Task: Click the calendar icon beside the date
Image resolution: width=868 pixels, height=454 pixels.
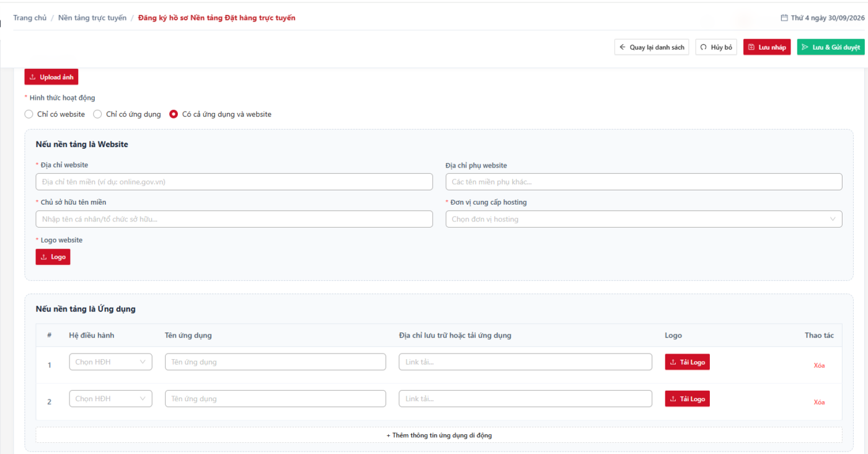Action: pos(784,18)
